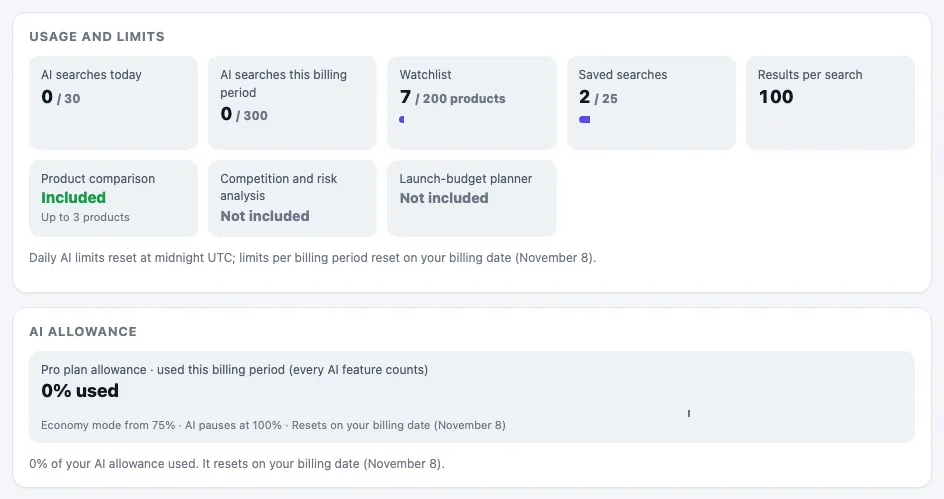Click the 'Economy mode from 75%' note

[x=273, y=425]
